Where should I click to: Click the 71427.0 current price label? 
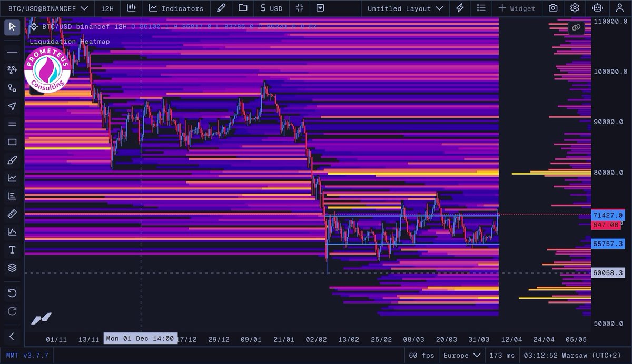tap(608, 215)
